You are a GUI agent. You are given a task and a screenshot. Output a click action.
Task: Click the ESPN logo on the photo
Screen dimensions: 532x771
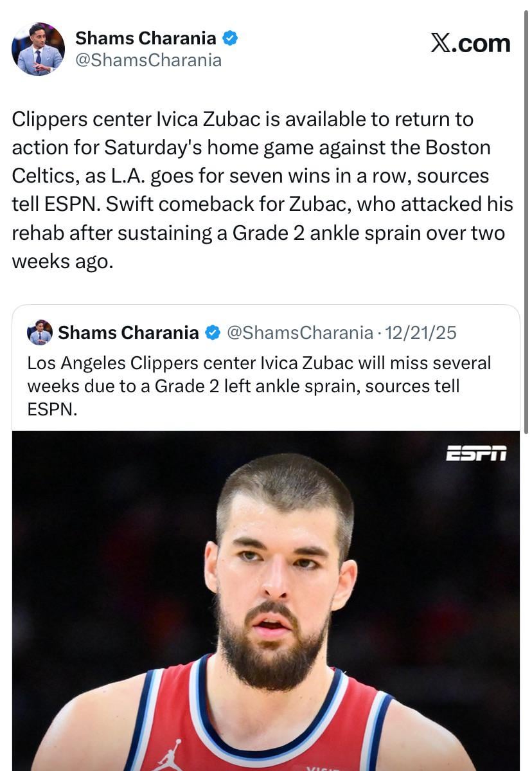(x=476, y=453)
